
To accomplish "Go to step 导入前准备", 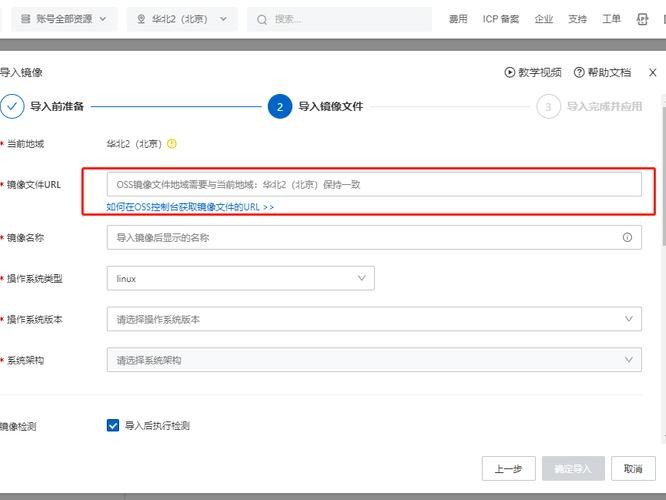I will (42, 106).
